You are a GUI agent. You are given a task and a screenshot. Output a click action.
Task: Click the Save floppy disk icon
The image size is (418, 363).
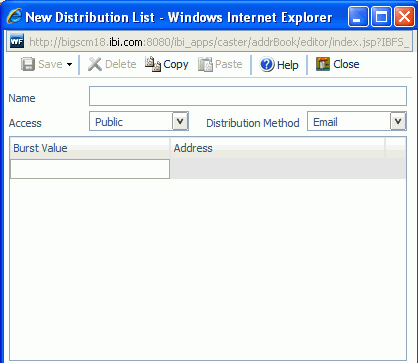[x=28, y=64]
